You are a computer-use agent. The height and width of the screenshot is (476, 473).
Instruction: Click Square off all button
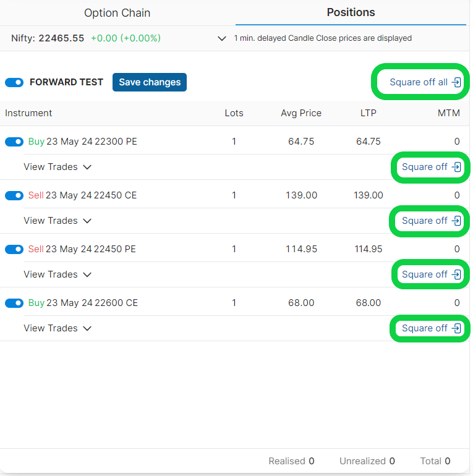pos(425,82)
